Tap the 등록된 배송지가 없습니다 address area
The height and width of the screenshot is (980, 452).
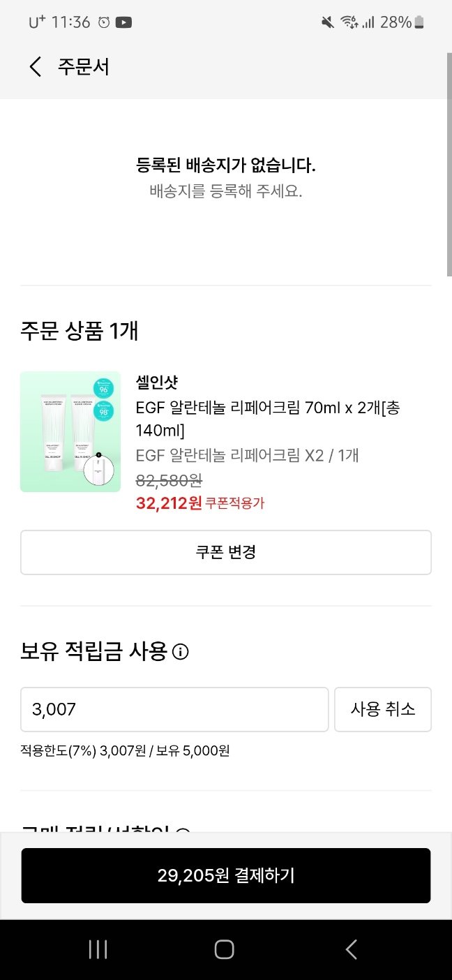(226, 178)
